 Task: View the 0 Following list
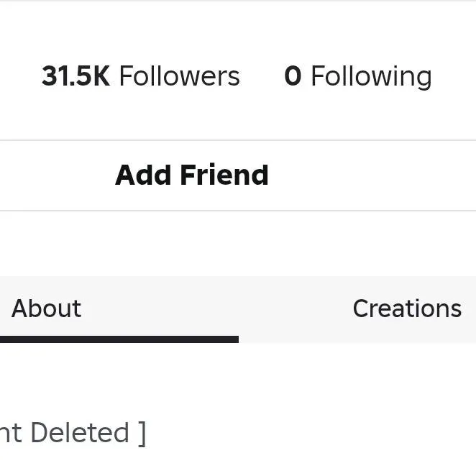tap(358, 76)
